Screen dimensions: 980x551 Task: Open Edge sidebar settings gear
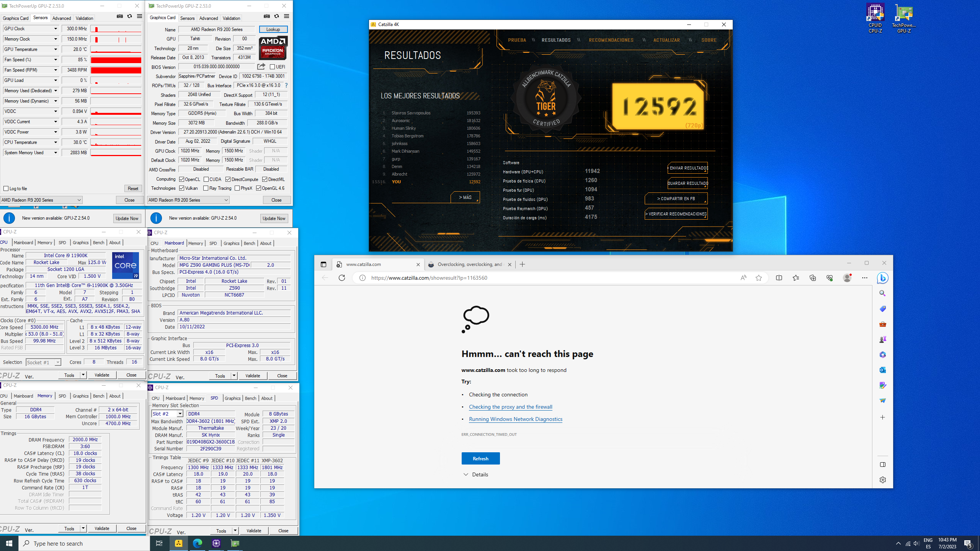click(883, 480)
